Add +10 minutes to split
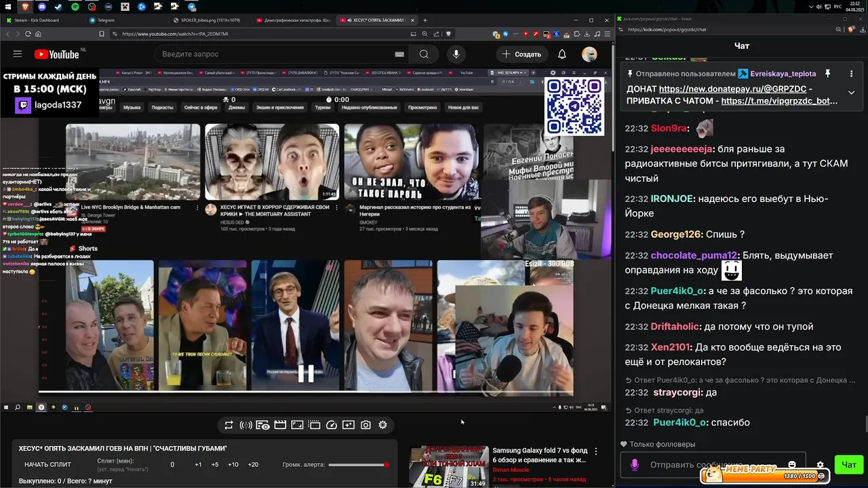This screenshot has width=868, height=488. [x=233, y=464]
